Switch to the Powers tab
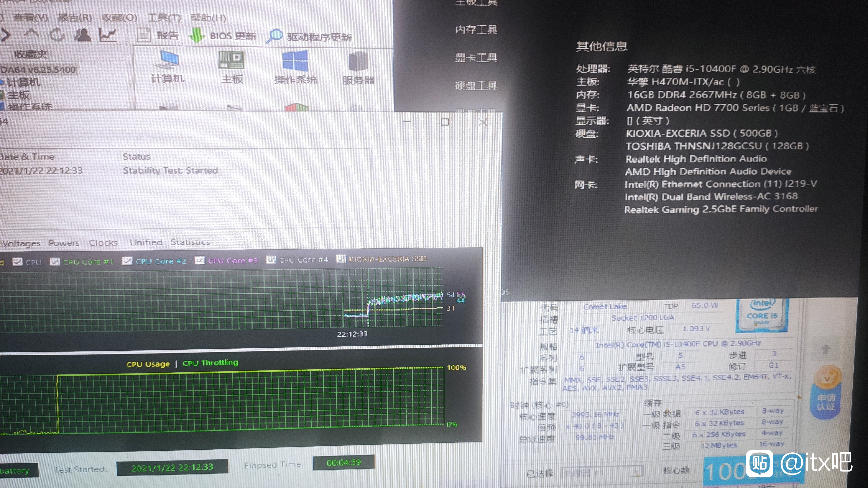Image resolution: width=868 pixels, height=488 pixels. tap(64, 243)
